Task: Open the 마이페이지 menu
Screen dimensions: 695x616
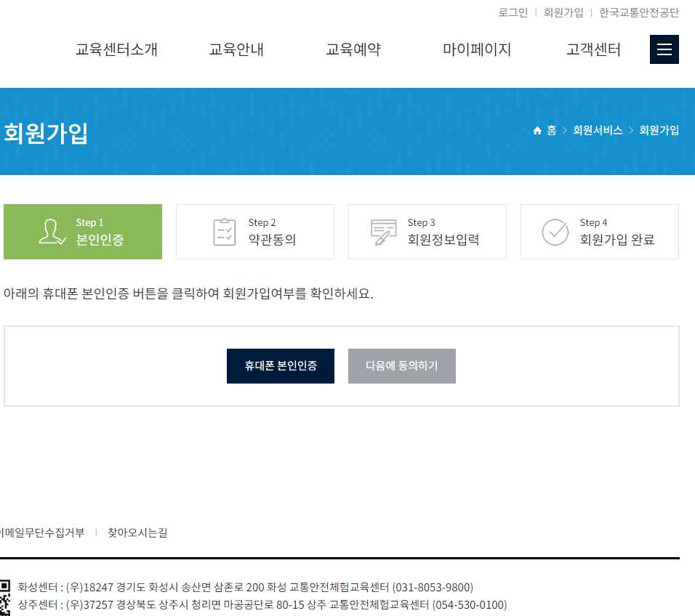Action: [477, 49]
